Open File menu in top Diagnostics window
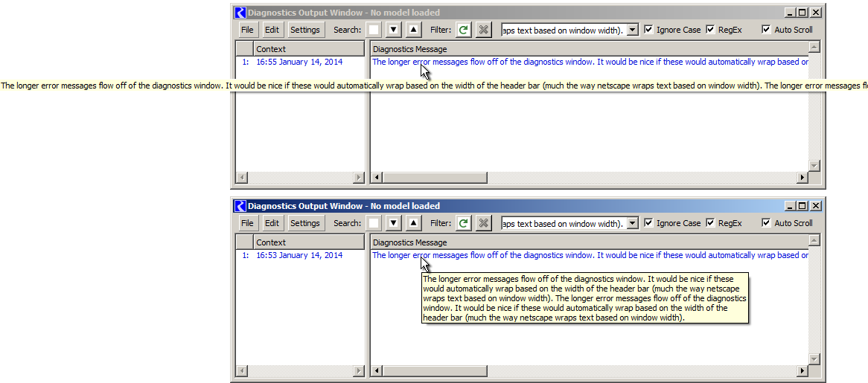The width and height of the screenshot is (868, 383). (x=247, y=30)
